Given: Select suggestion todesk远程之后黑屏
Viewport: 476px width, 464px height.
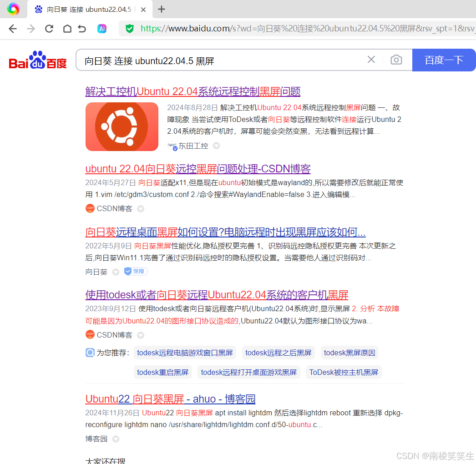Looking at the screenshot, I should (279, 353).
